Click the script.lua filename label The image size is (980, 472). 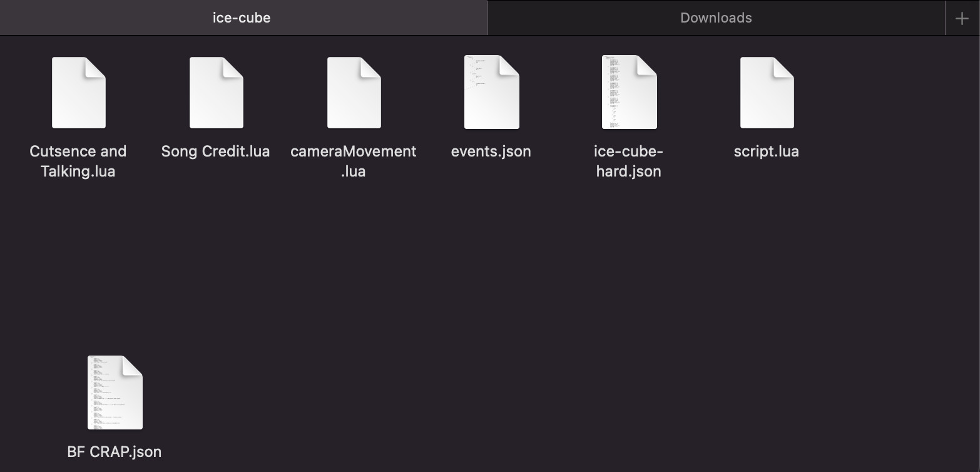(x=767, y=151)
